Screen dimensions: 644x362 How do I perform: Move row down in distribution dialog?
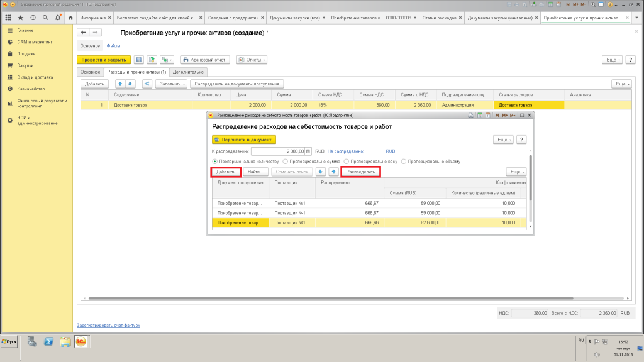[x=320, y=172]
